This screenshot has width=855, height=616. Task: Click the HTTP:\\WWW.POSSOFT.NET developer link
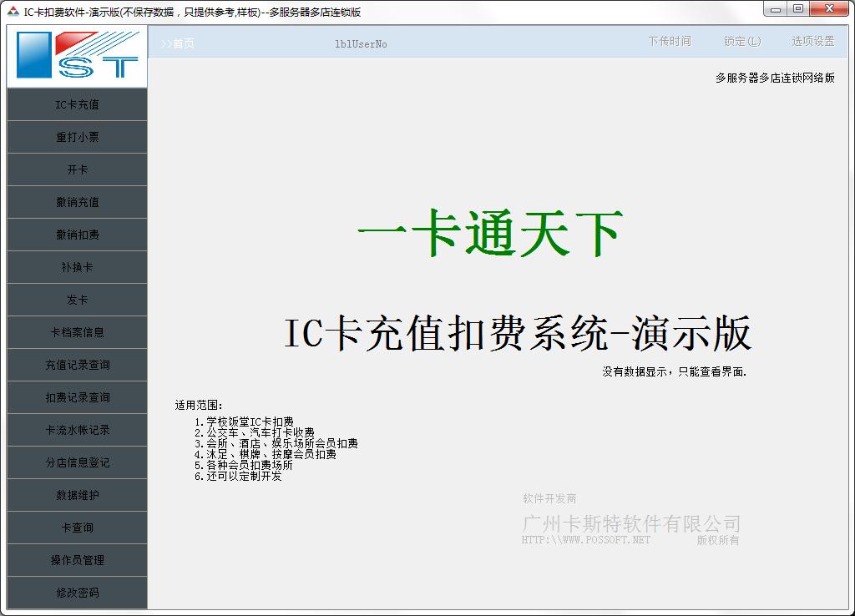[585, 540]
